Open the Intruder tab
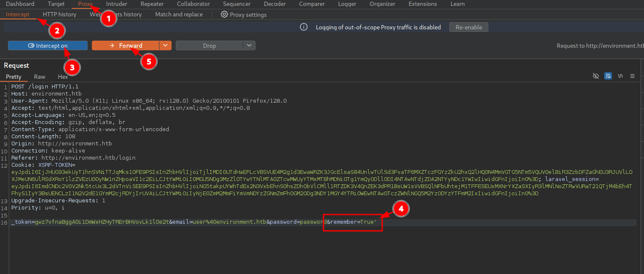Viewport: 644px width, 274px height. click(117, 4)
